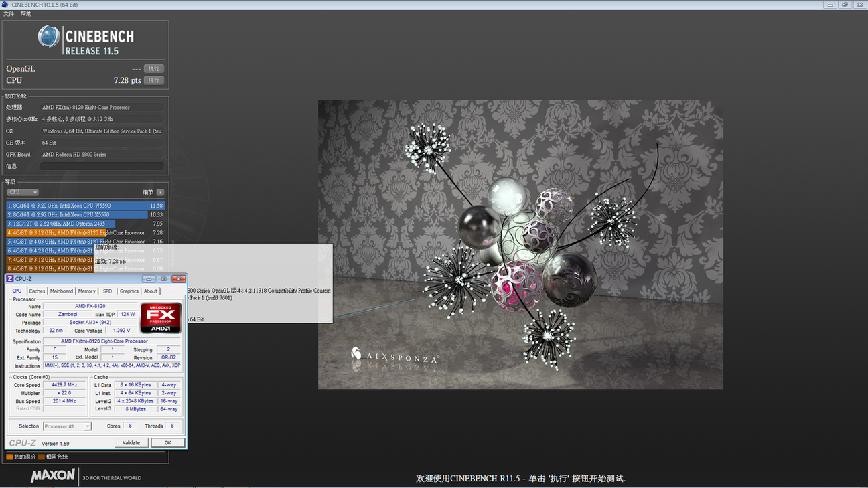Click the Level 2 cache value 4 x 2048 KBytes
Viewport: 868px width, 488px height.
[x=135, y=401]
